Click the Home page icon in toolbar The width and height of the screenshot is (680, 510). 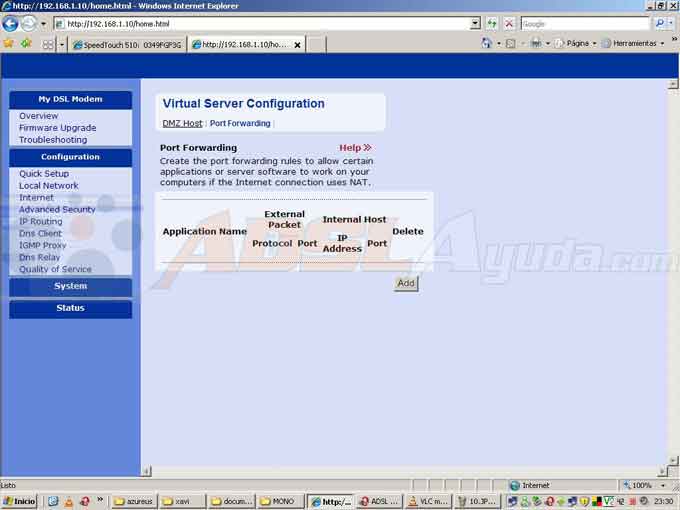[487, 43]
